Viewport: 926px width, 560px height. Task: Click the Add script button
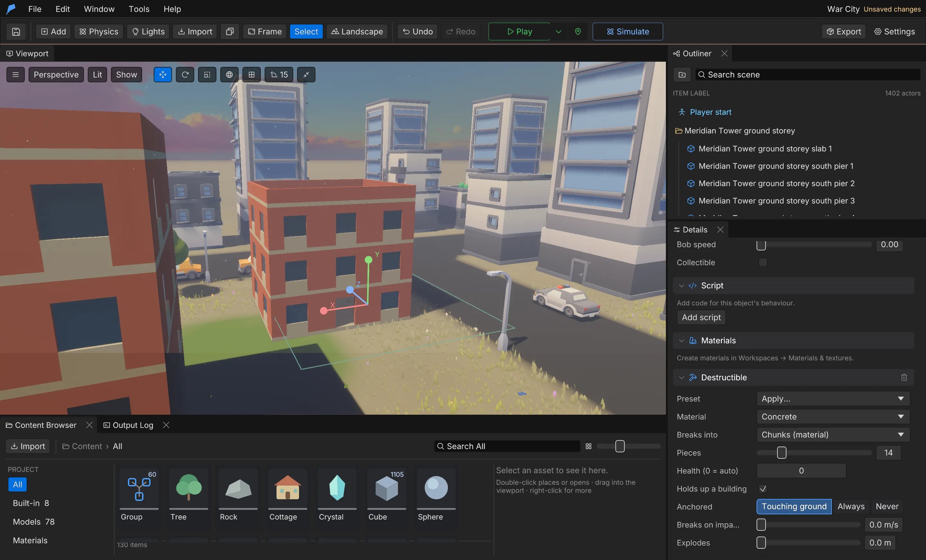(x=701, y=317)
